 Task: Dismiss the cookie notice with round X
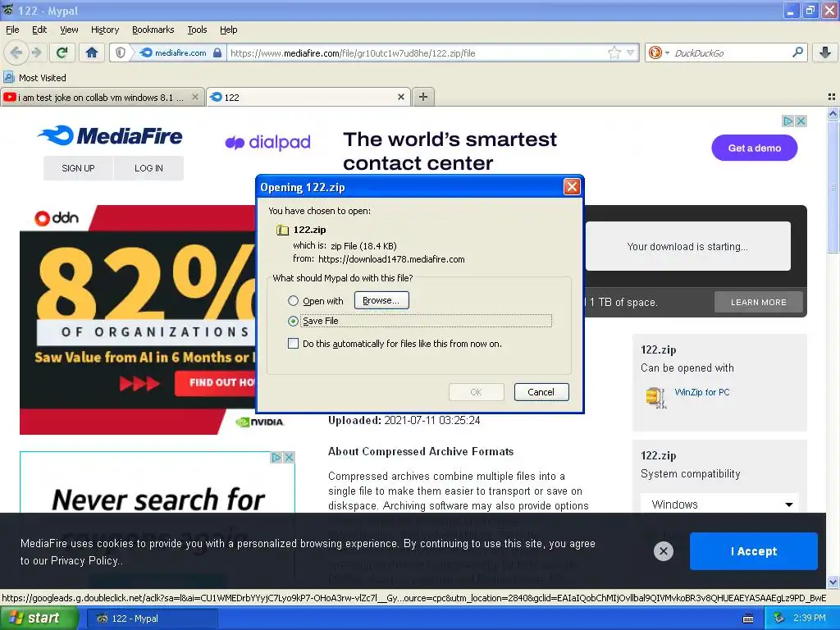coord(663,550)
